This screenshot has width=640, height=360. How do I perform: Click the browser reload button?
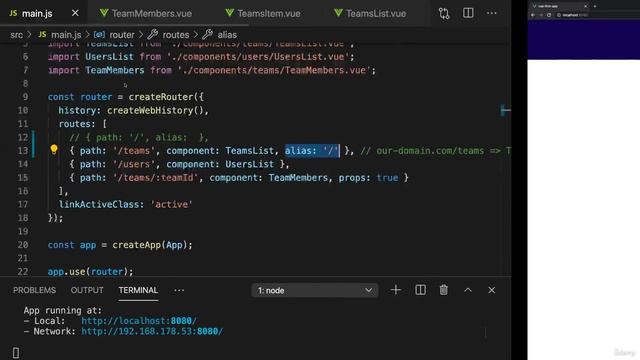coord(549,15)
